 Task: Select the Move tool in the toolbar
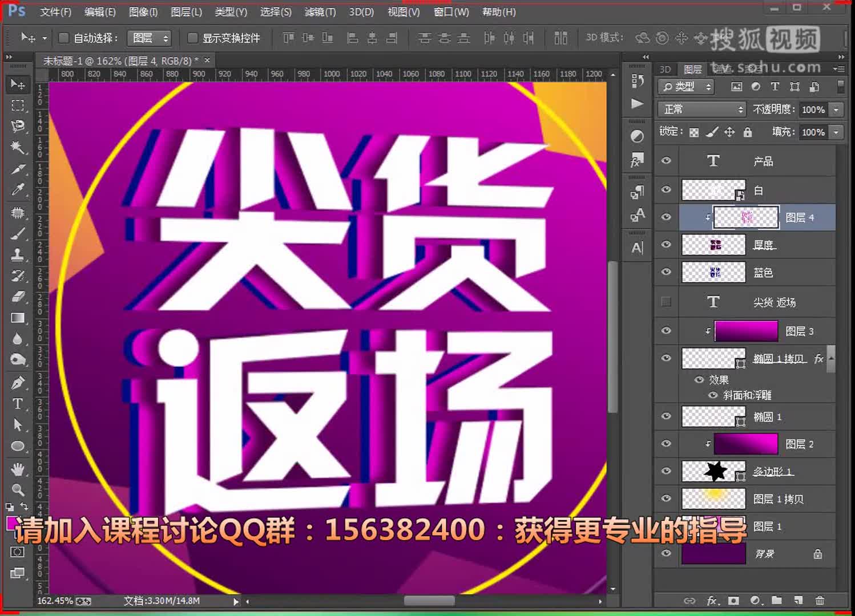[x=18, y=84]
